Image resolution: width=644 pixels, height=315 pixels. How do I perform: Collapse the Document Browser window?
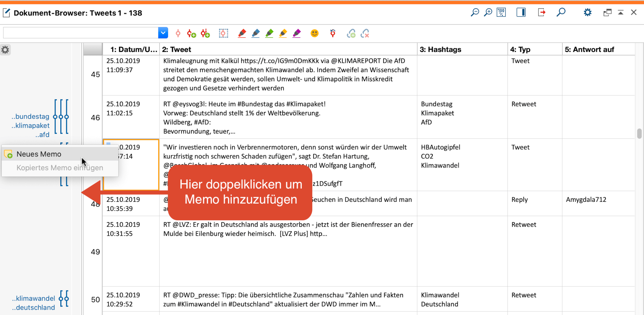coord(621,13)
